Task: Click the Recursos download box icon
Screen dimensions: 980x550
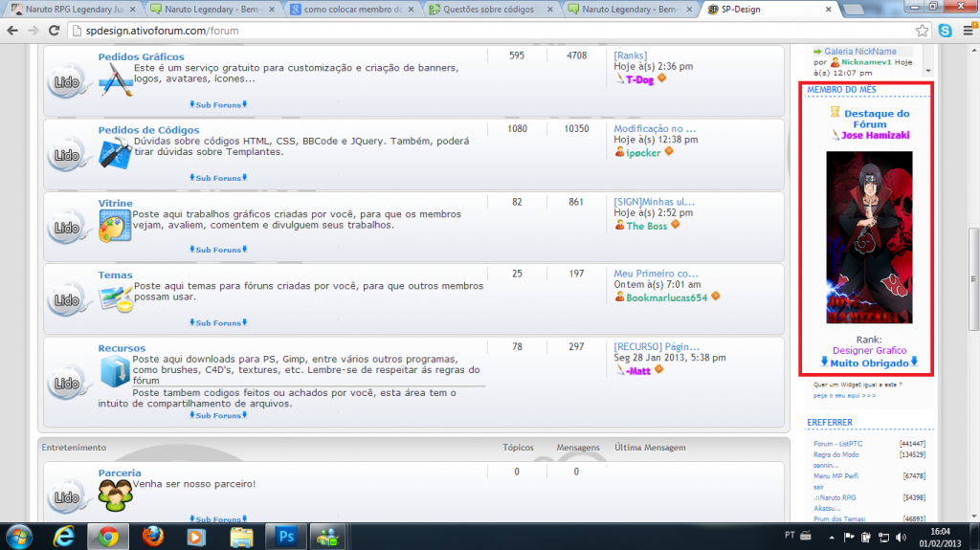Action: point(115,370)
